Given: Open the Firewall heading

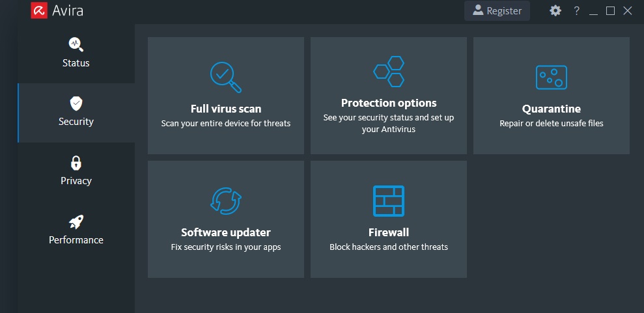Looking at the screenshot, I should click(x=389, y=232).
